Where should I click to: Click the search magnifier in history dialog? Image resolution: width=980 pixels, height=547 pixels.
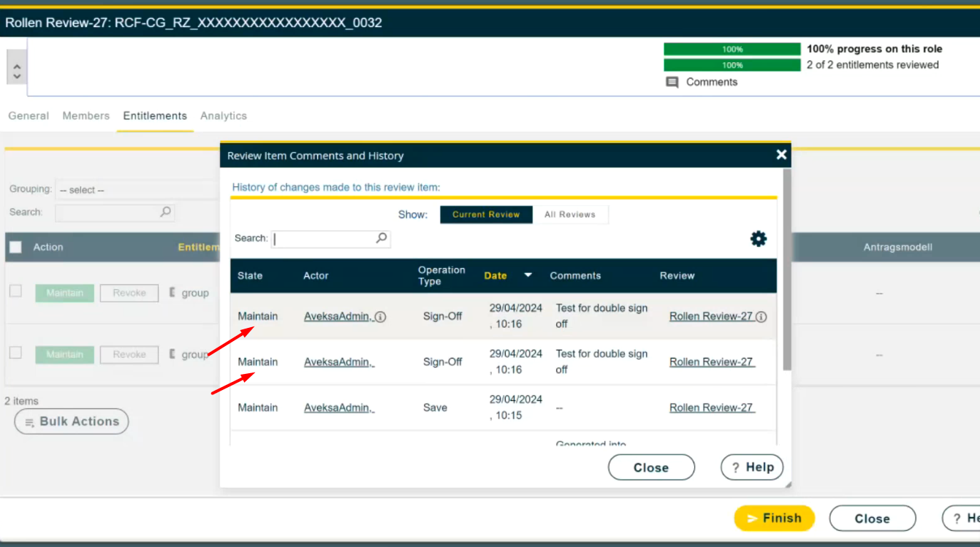(381, 238)
